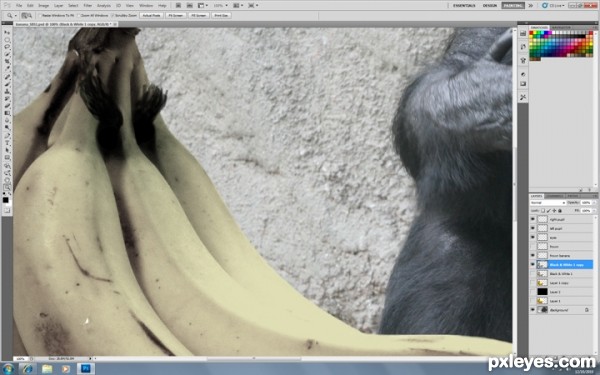Click Lock position icon in Layers

click(x=554, y=211)
